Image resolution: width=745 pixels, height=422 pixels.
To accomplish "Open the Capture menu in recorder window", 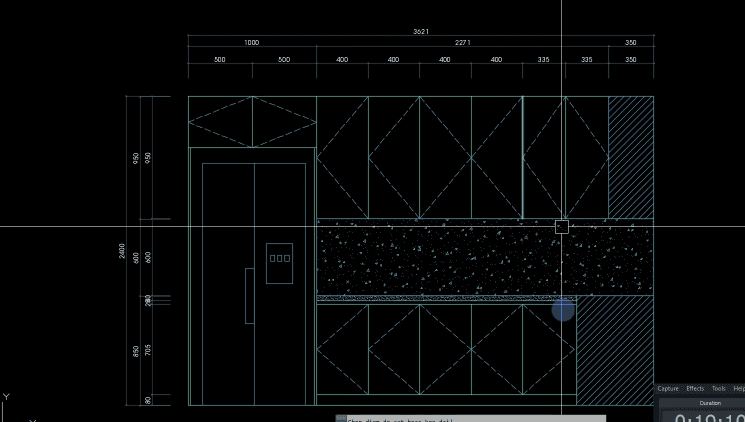I will pos(668,389).
